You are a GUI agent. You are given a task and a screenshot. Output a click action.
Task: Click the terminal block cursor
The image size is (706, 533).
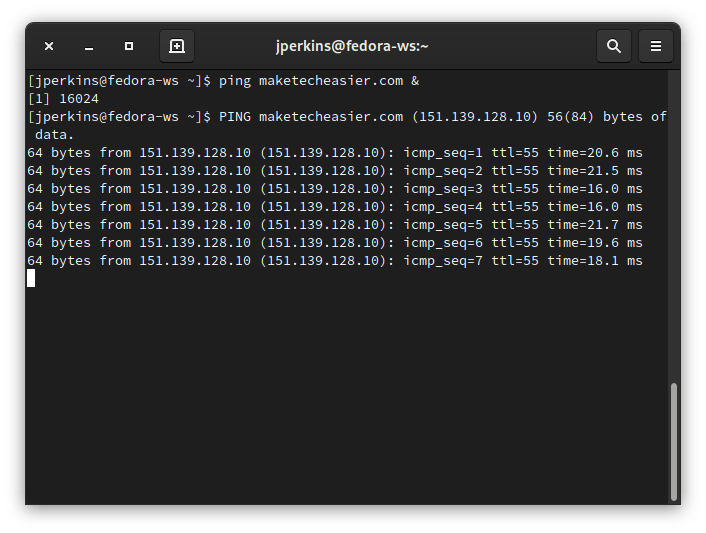(31, 278)
